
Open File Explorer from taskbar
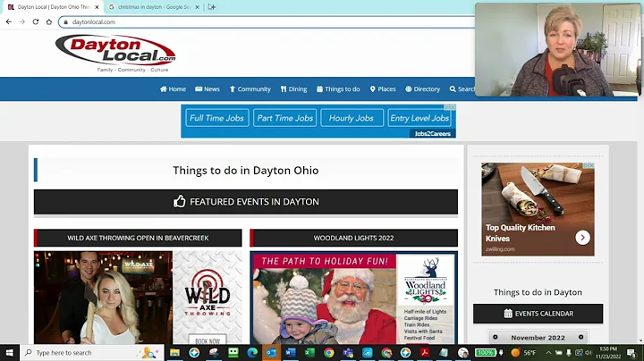point(174,353)
